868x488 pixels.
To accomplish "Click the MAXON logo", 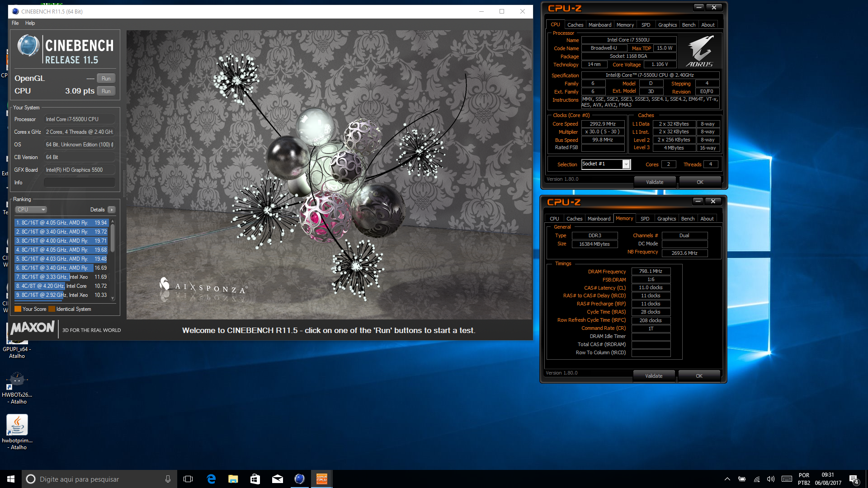I will point(33,328).
